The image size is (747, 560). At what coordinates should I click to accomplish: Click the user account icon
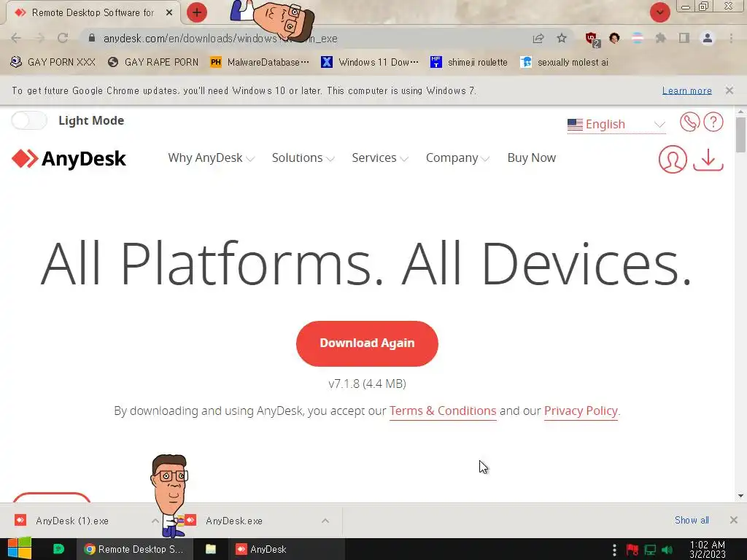(672, 159)
